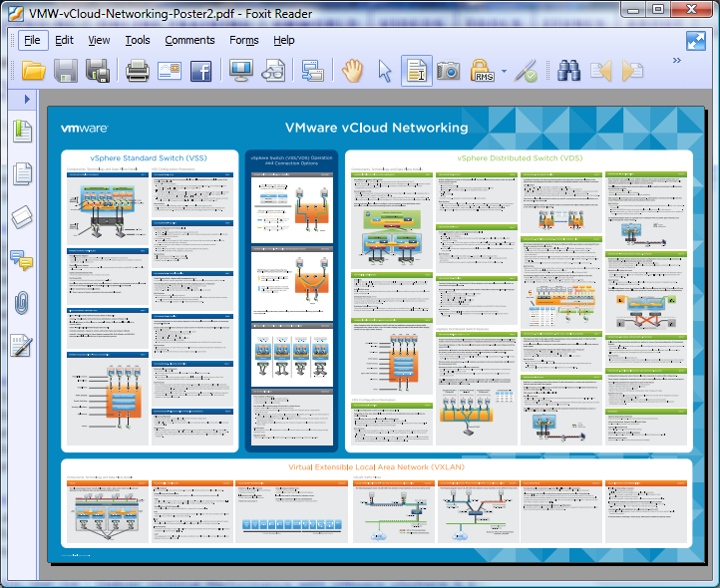Click the glasses read mode icon
Viewport: 720px width, 588px height.
(x=273, y=71)
